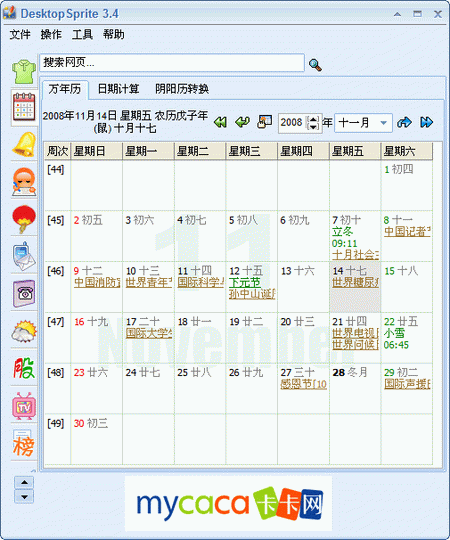
Task: Switch to the 阴阳历转换 tab
Action: click(182, 89)
